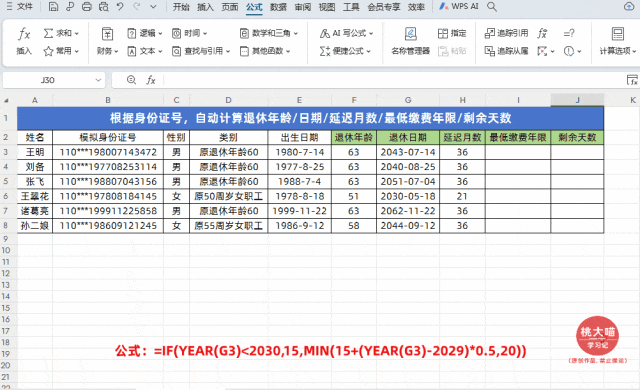Switch to the 视图 tab
The image size is (640, 390).
327,7
